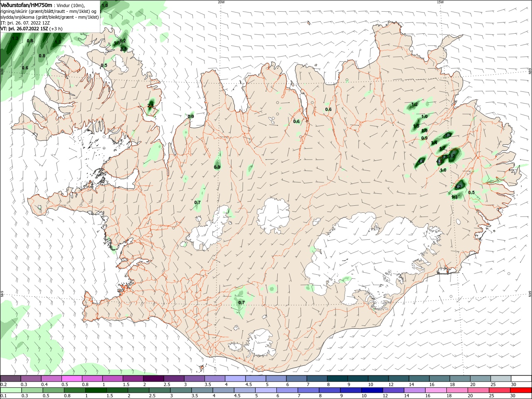This screenshot has width=532, height=399.
Task: Click the '15W' longitude label at top
Action: click(440, 2)
